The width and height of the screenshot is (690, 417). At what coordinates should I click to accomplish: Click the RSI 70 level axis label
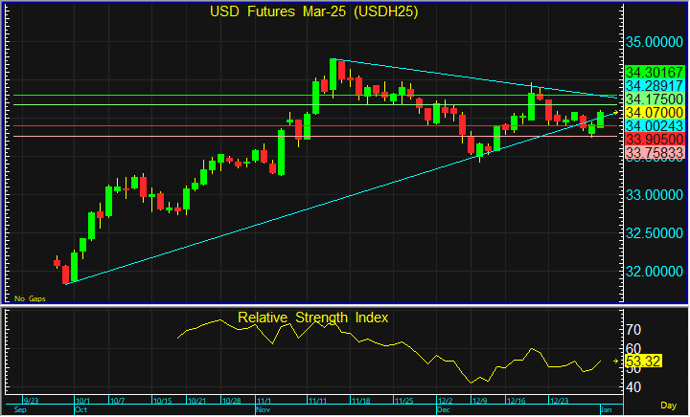coord(633,329)
